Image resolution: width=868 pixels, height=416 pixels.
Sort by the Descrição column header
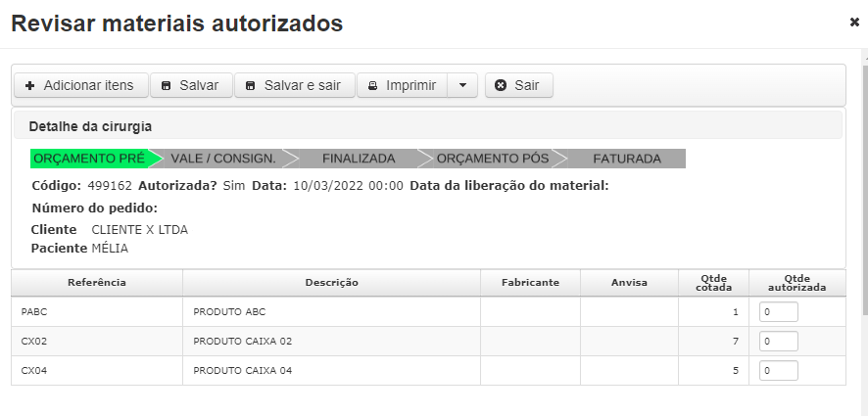coord(331,283)
